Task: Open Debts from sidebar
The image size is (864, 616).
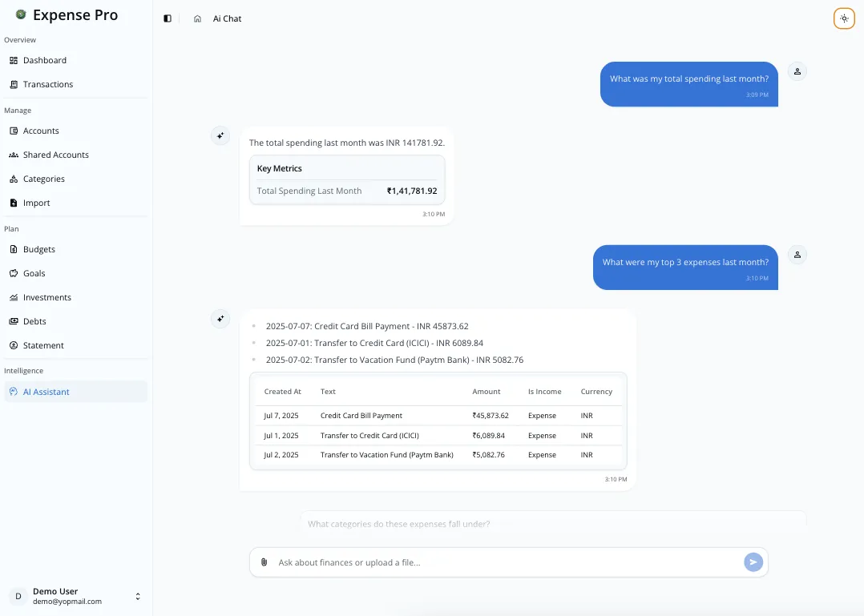Action: pos(76,321)
